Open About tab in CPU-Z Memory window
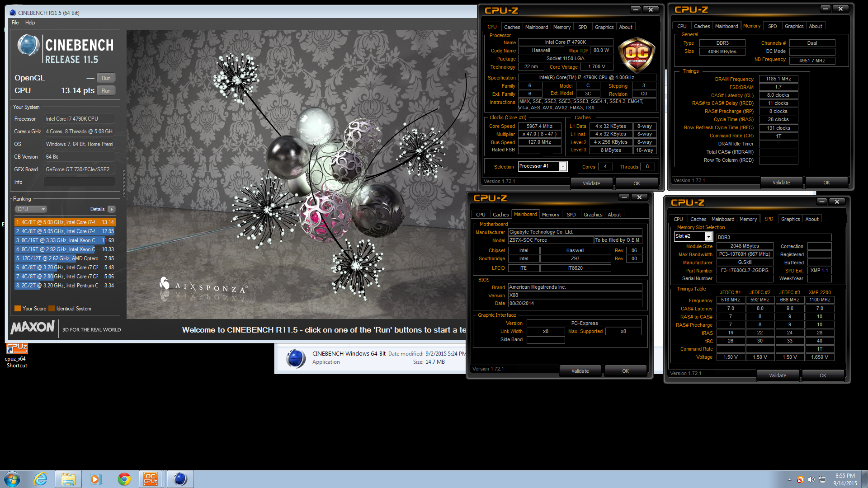Viewport: 868px width, 488px height. coord(816,26)
